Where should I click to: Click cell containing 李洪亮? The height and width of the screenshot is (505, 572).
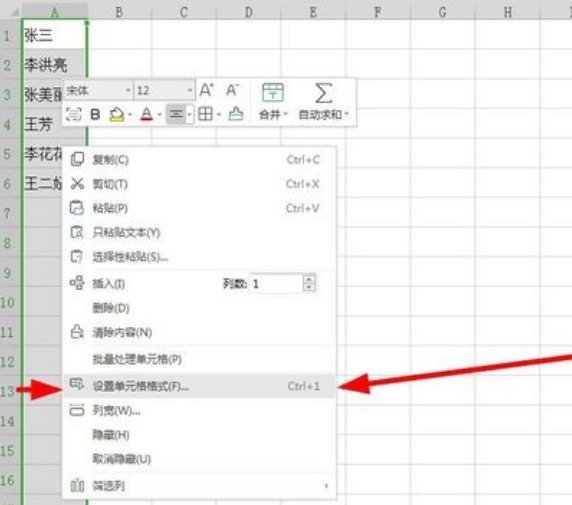(x=55, y=65)
